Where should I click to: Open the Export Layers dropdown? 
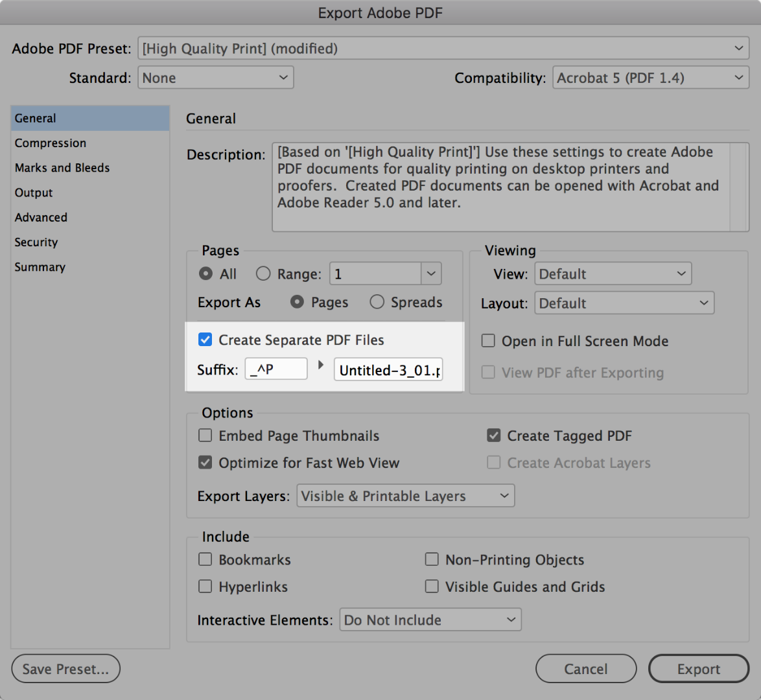406,496
